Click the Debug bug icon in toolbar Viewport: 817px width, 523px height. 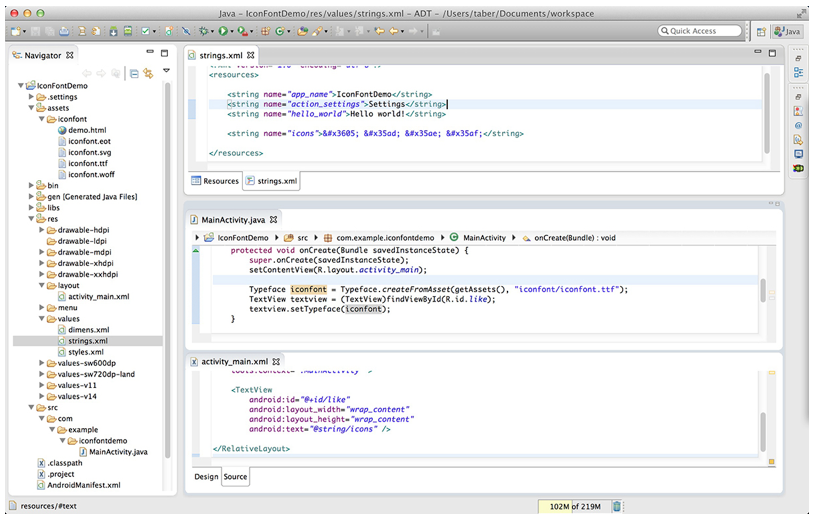point(203,32)
